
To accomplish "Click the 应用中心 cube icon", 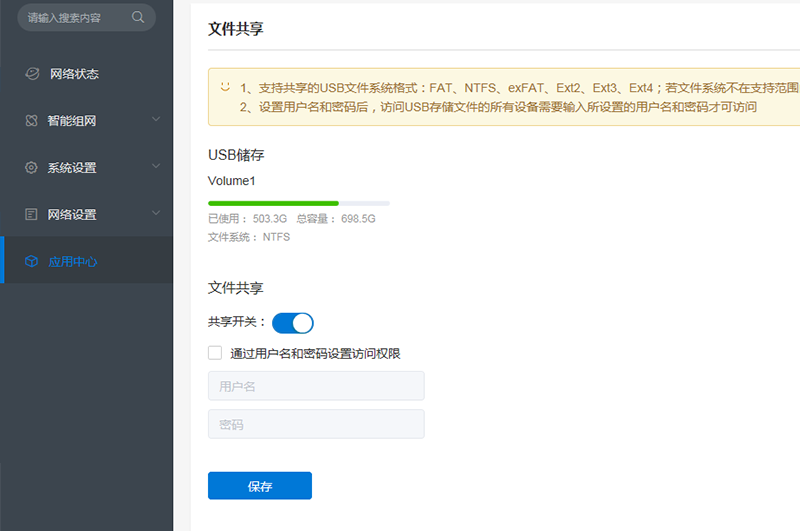I will pos(32,261).
